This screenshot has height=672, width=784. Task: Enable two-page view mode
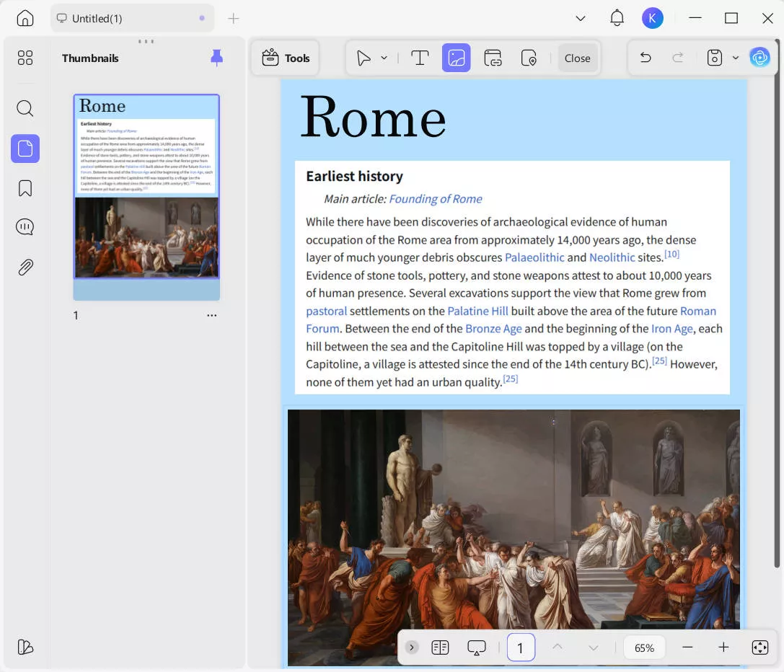pos(440,647)
